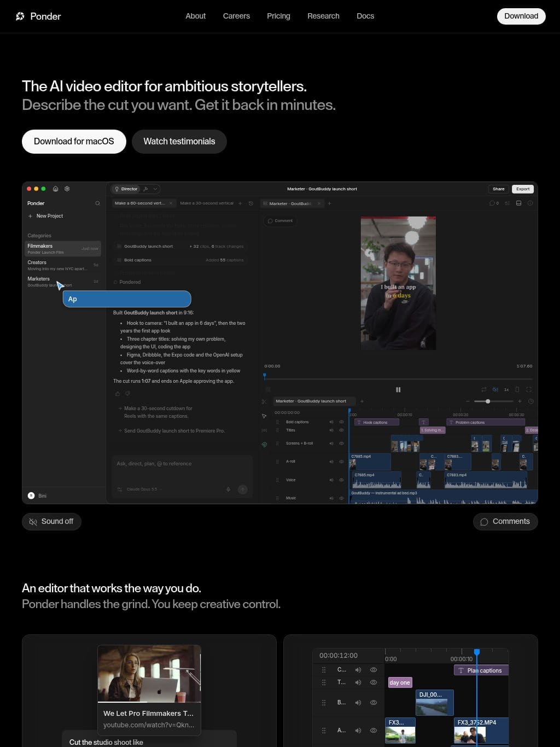Image resolution: width=560 pixels, height=747 pixels.
Task: Search projects using the sidebar magnifier icon
Action: coord(97,203)
